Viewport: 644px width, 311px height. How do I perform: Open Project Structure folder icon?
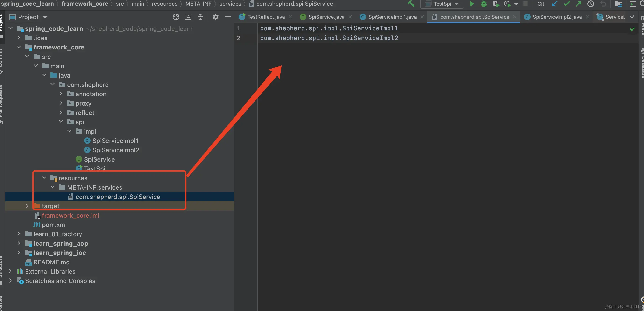[618, 4]
